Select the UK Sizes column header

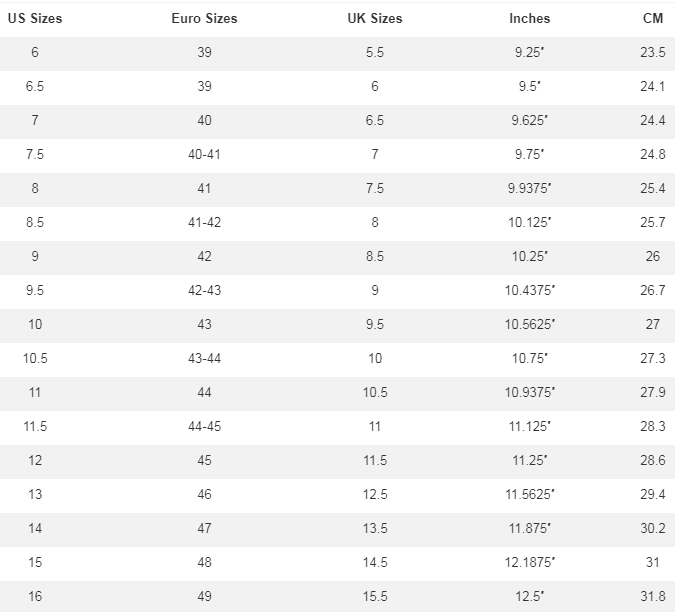(x=375, y=19)
